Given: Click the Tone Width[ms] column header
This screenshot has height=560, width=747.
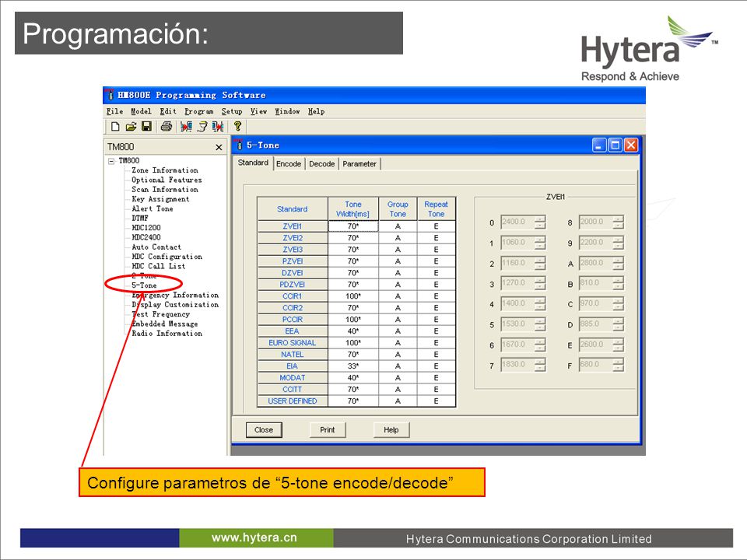Looking at the screenshot, I should tap(353, 209).
